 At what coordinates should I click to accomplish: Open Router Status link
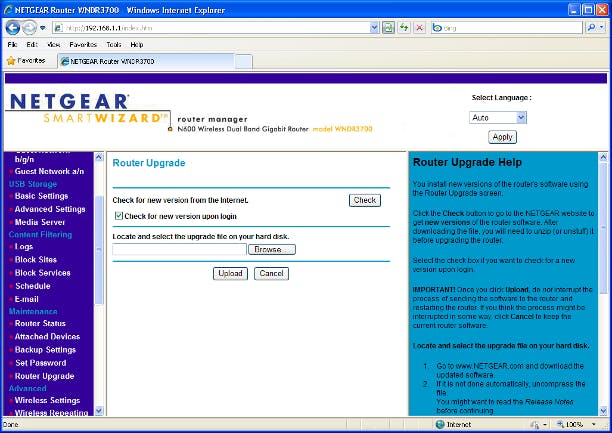[40, 323]
